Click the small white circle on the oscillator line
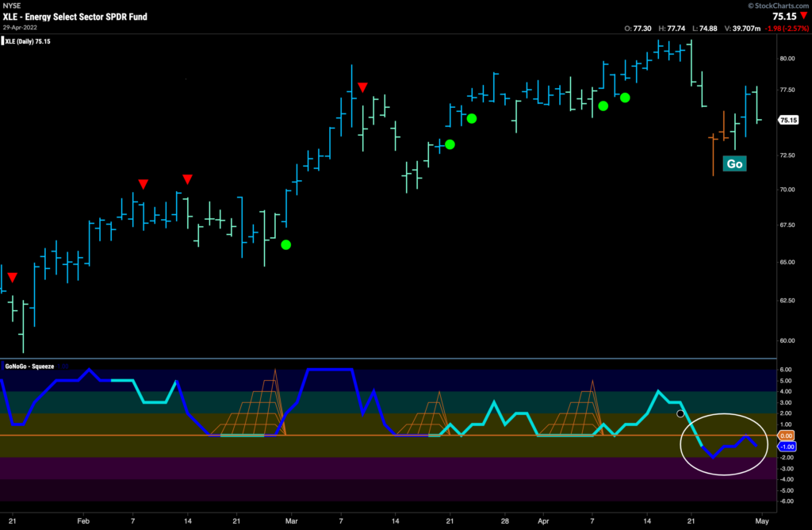Viewport: 812px width, 530px height. tap(680, 413)
